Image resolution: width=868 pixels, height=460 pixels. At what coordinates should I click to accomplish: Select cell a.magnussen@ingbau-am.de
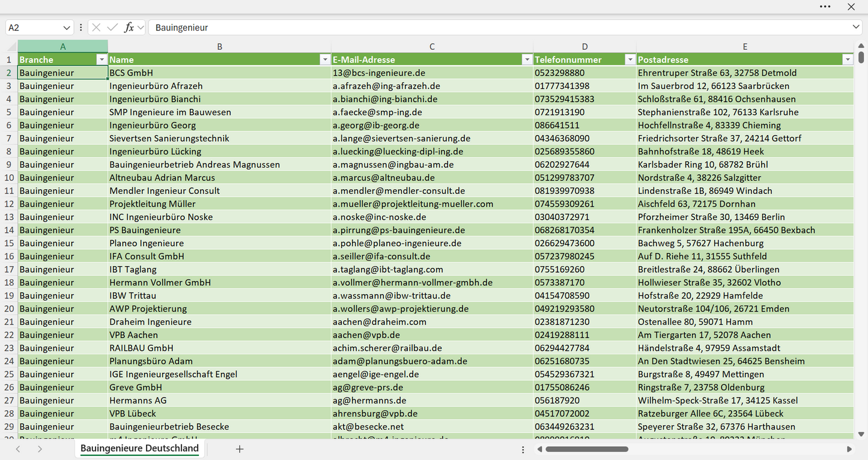(x=432, y=165)
